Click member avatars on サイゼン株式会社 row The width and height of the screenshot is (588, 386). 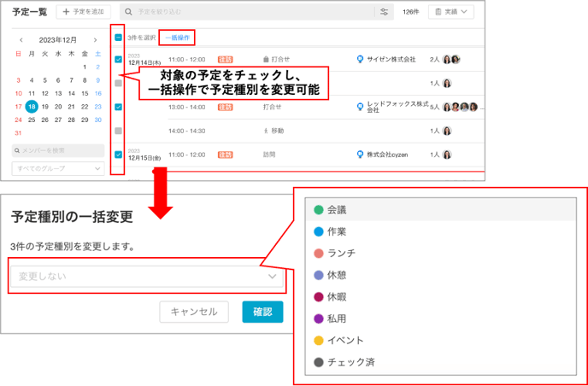[451, 59]
